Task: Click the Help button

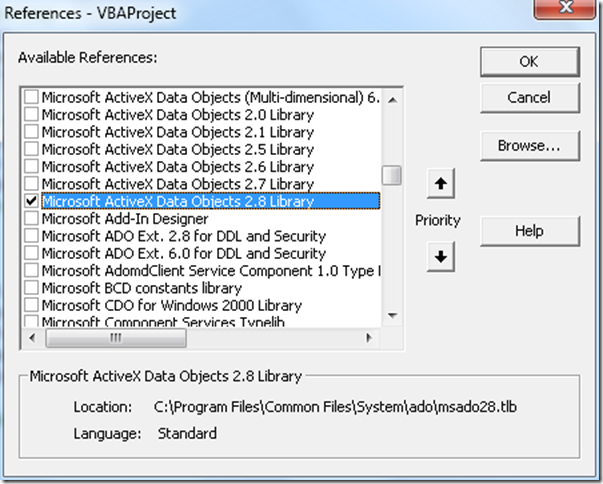Action: tap(528, 230)
